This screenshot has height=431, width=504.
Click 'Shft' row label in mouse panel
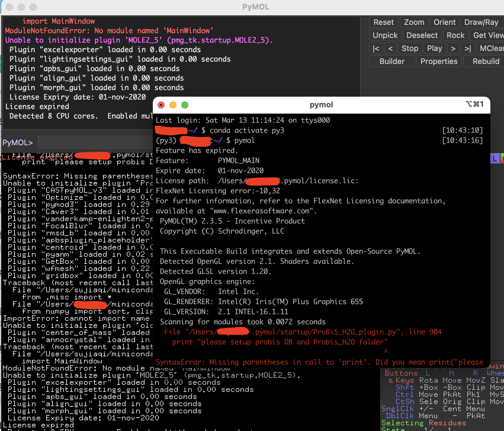pos(405,387)
